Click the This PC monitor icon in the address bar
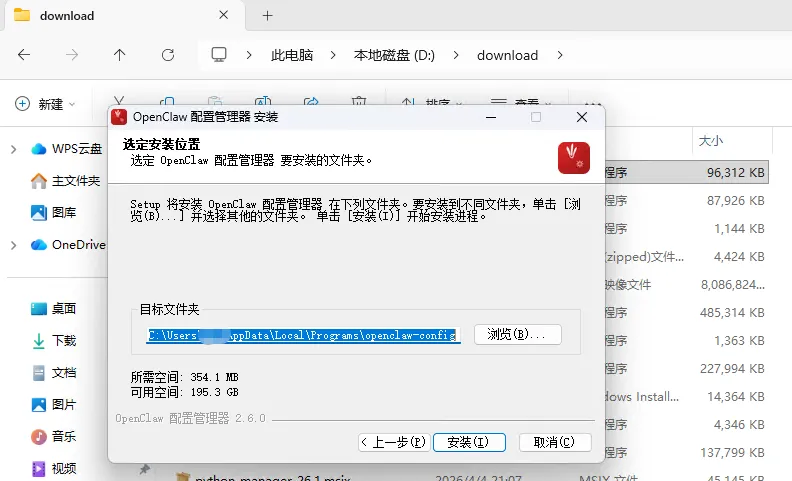The width and height of the screenshot is (792, 481). [x=219, y=55]
